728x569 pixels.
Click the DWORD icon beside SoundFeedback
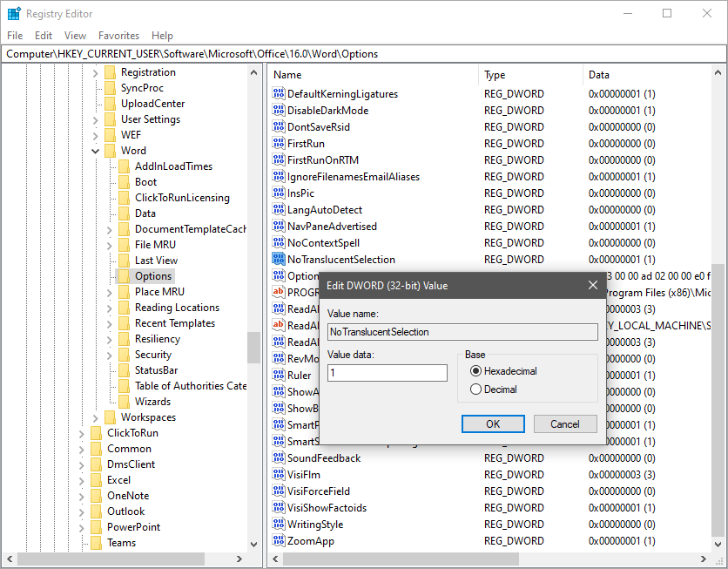point(279,458)
